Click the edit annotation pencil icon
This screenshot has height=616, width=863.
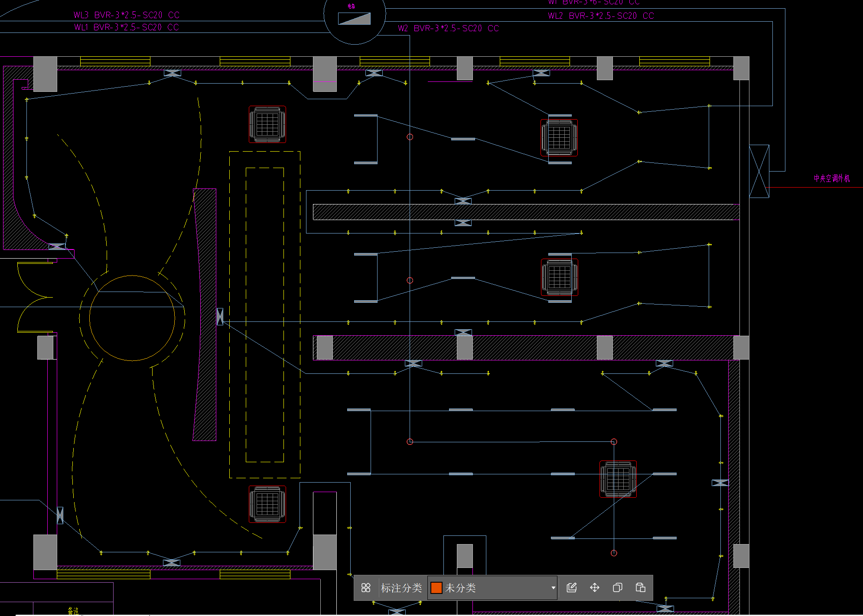[572, 587]
